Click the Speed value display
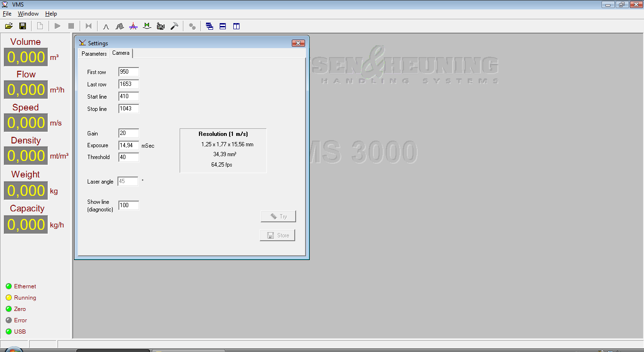The height and width of the screenshot is (352, 644). (26, 123)
